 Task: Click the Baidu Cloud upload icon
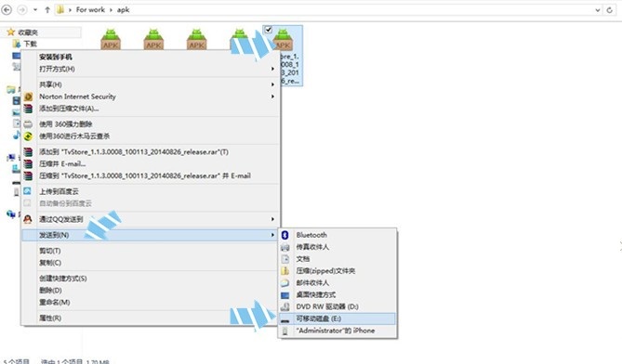point(27,191)
